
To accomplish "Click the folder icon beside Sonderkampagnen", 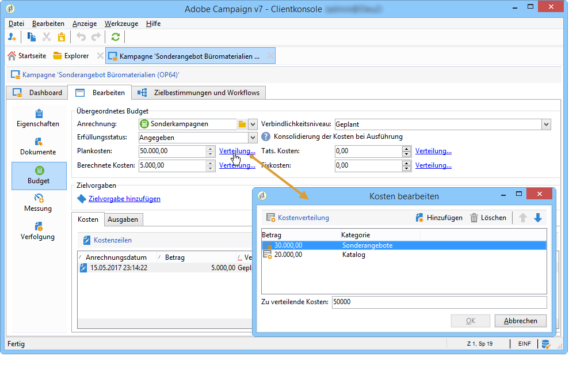I will [242, 124].
